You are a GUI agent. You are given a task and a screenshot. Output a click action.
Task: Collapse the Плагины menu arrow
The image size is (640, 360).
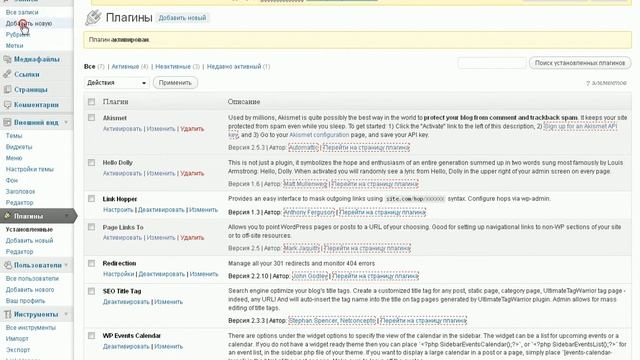pos(67,216)
